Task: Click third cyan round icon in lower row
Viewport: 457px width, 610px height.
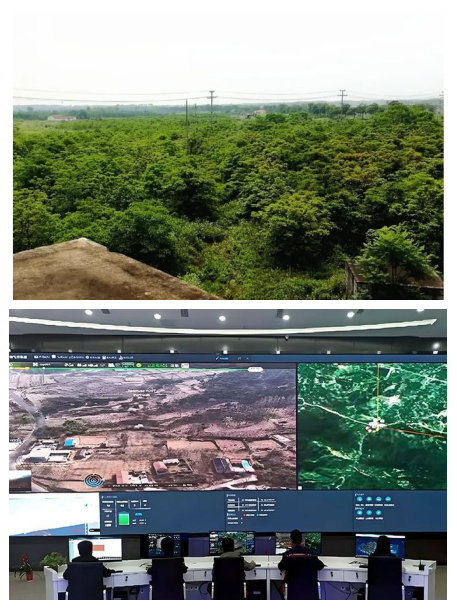Action: [378, 513]
